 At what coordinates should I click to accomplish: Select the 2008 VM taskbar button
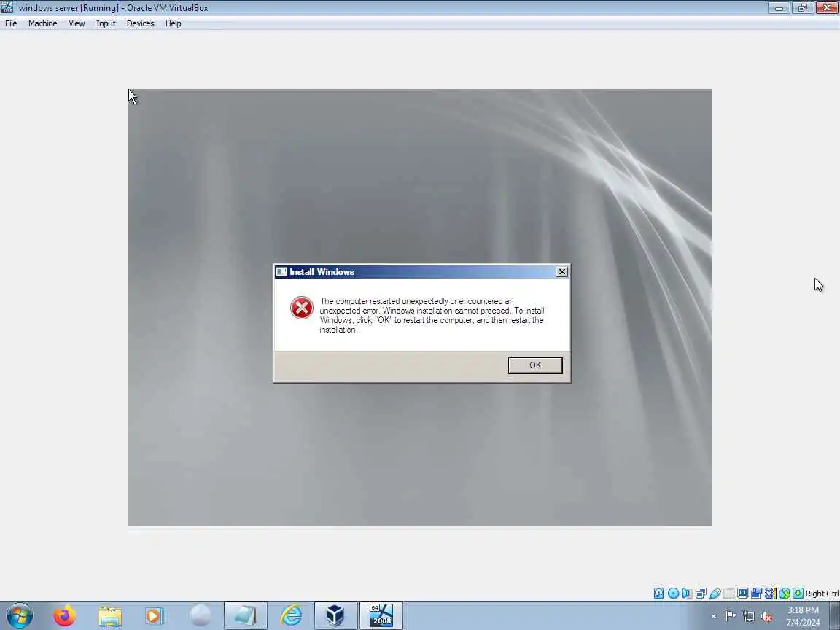click(x=381, y=615)
